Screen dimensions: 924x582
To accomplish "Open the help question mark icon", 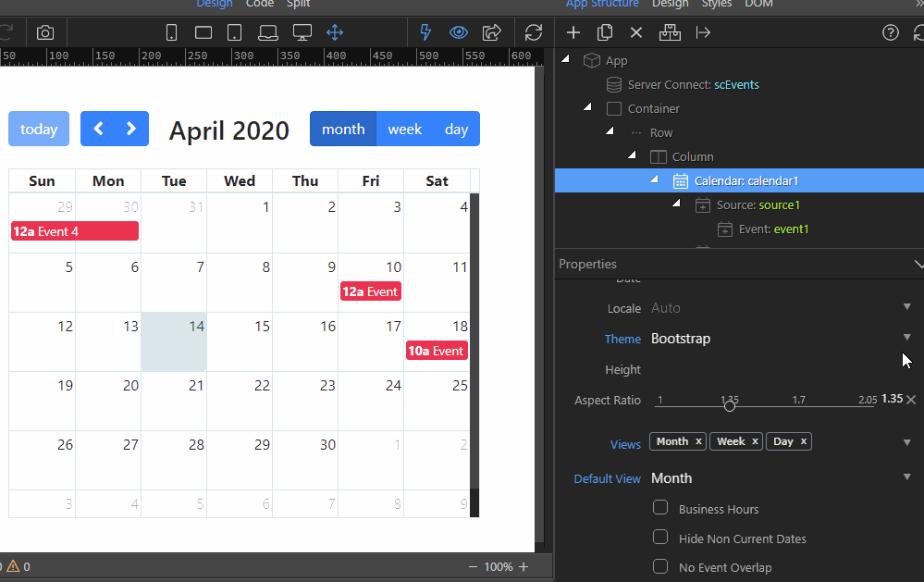I will click(x=891, y=32).
